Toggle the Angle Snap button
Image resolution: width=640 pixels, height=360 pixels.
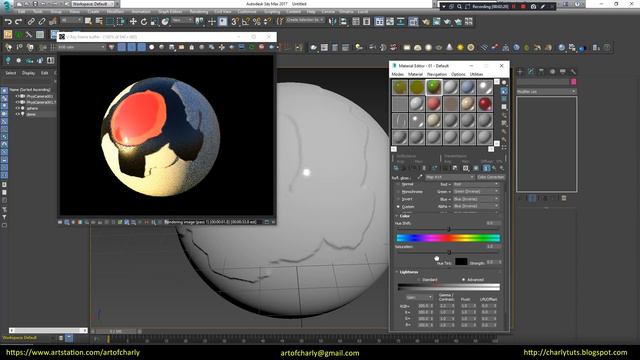(246, 21)
